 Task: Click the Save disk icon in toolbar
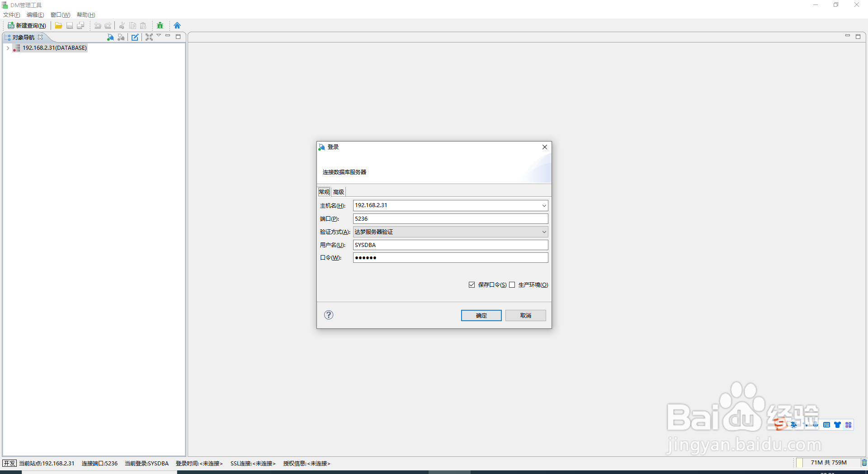coord(70,25)
